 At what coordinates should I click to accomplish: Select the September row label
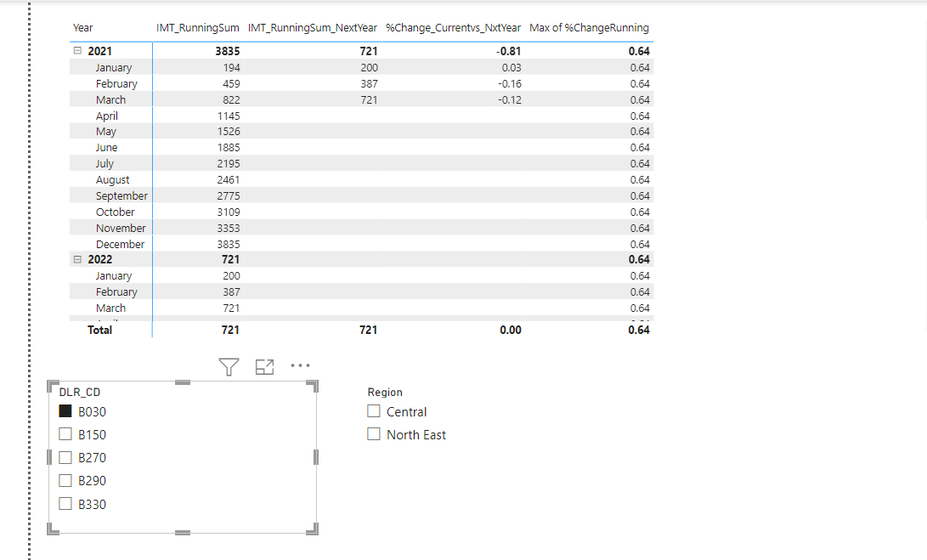point(122,195)
